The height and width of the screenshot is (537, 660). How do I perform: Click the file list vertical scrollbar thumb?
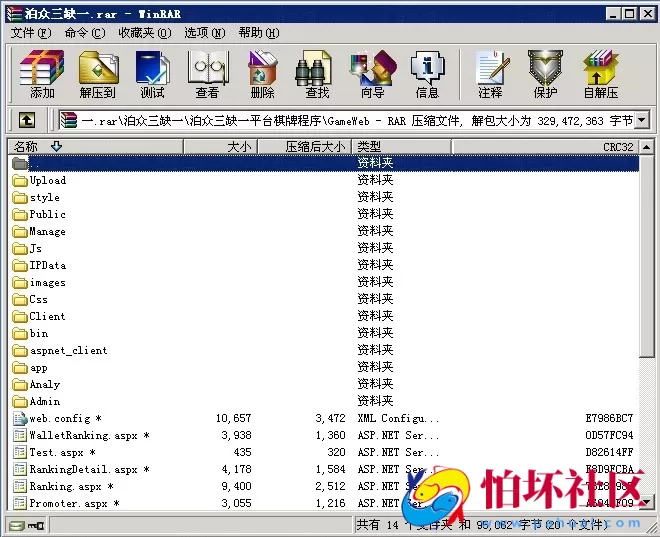tap(647, 256)
